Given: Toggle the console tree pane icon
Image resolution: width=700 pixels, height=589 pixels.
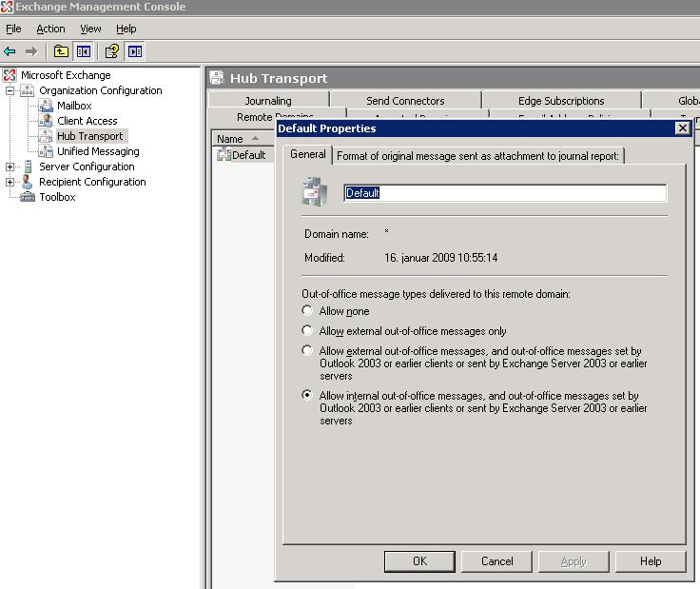Looking at the screenshot, I should 83,51.
